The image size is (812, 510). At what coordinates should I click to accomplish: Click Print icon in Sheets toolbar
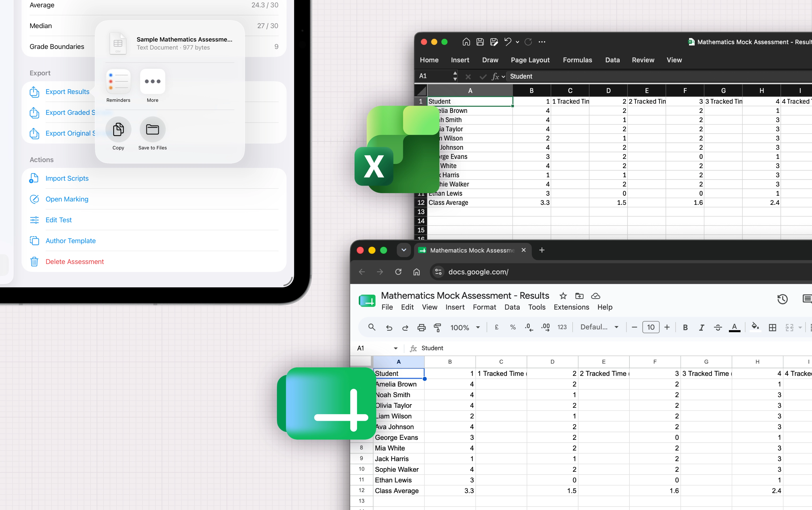[421, 327]
